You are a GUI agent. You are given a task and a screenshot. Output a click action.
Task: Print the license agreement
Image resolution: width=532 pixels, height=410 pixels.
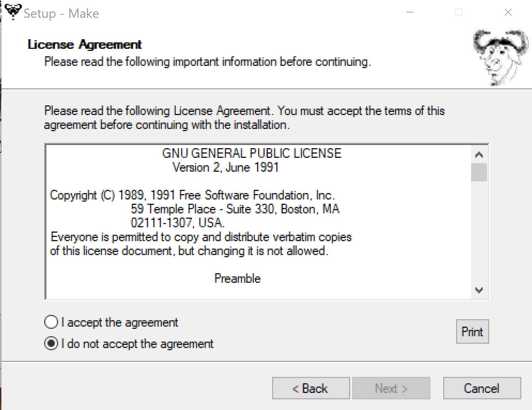click(472, 332)
